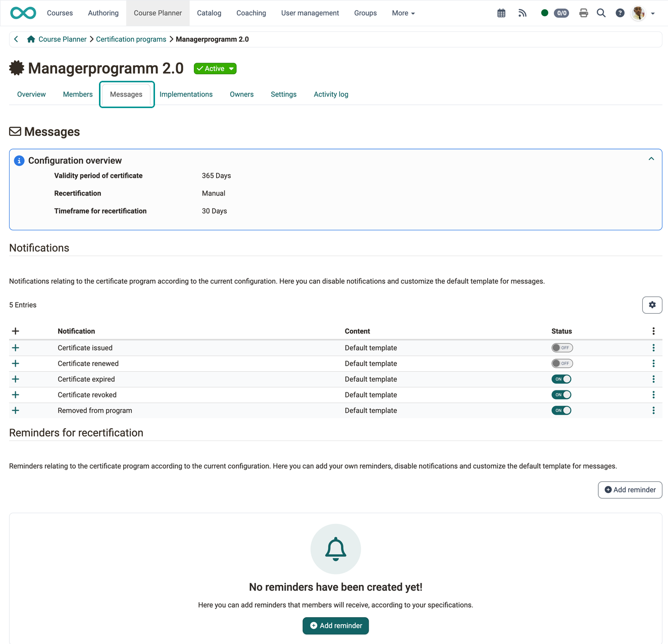The width and height of the screenshot is (668, 644).
Task: Click the large bell reminder icon
Action: point(336,549)
